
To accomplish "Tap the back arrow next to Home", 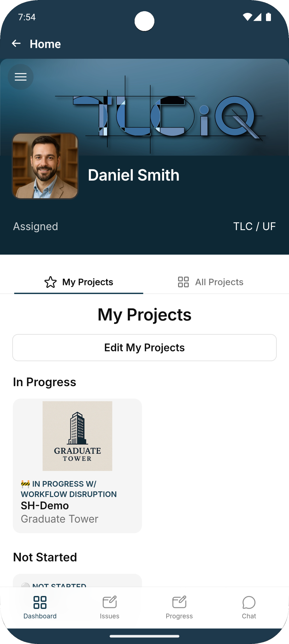I will point(16,44).
